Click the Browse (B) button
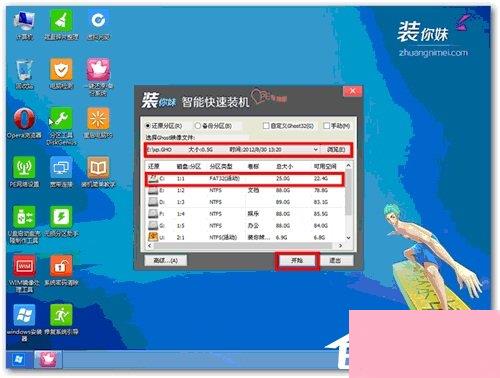This screenshot has height=378, width=500. (336, 150)
